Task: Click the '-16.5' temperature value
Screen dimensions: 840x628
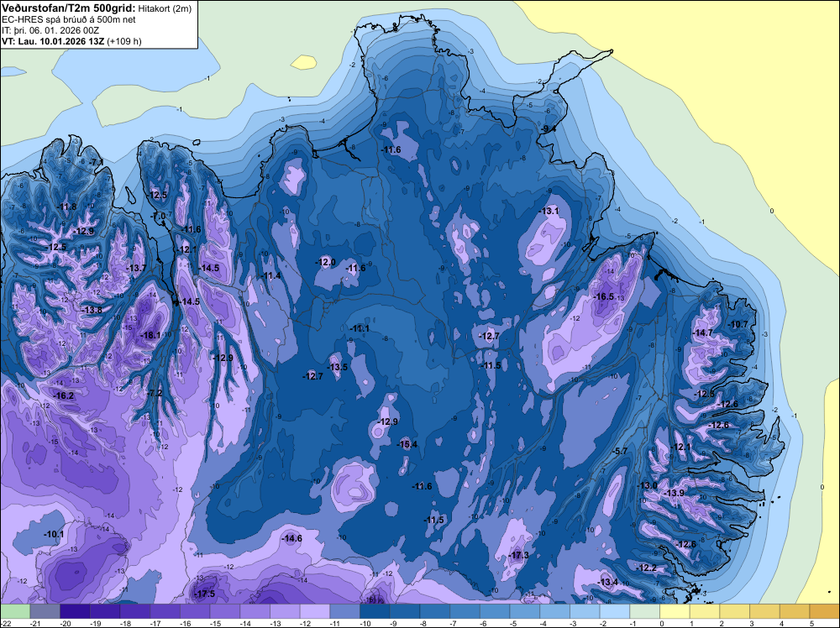Action: pos(604,296)
